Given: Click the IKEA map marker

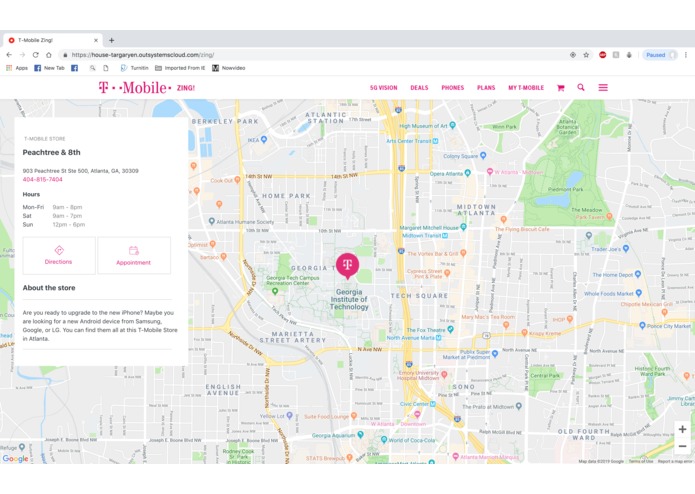Looking at the screenshot, I should point(264,139).
